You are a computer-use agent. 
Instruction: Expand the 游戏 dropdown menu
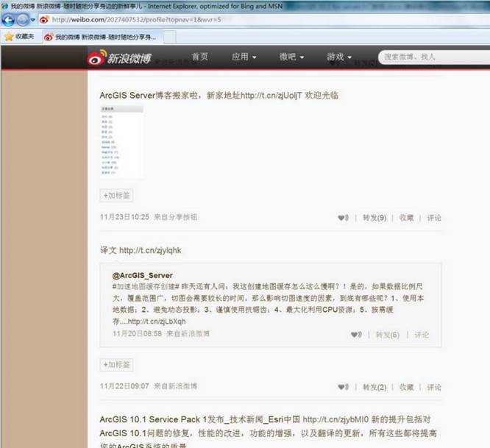339,57
